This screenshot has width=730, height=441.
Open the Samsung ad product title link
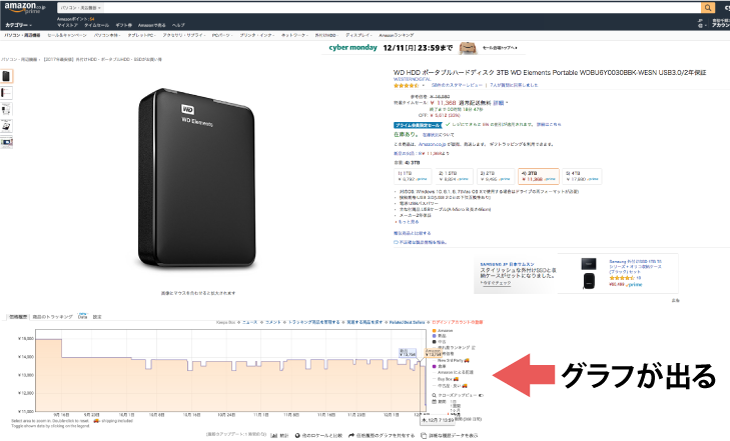tap(635, 266)
